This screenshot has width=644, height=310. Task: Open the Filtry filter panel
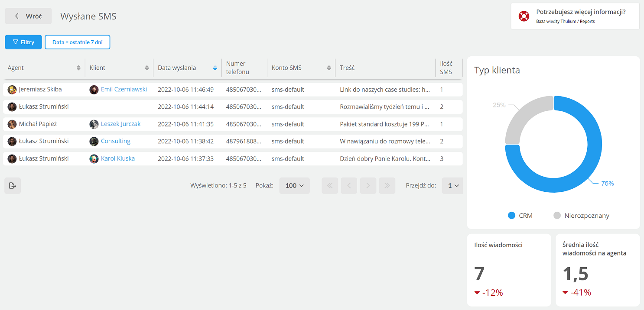[x=23, y=42]
